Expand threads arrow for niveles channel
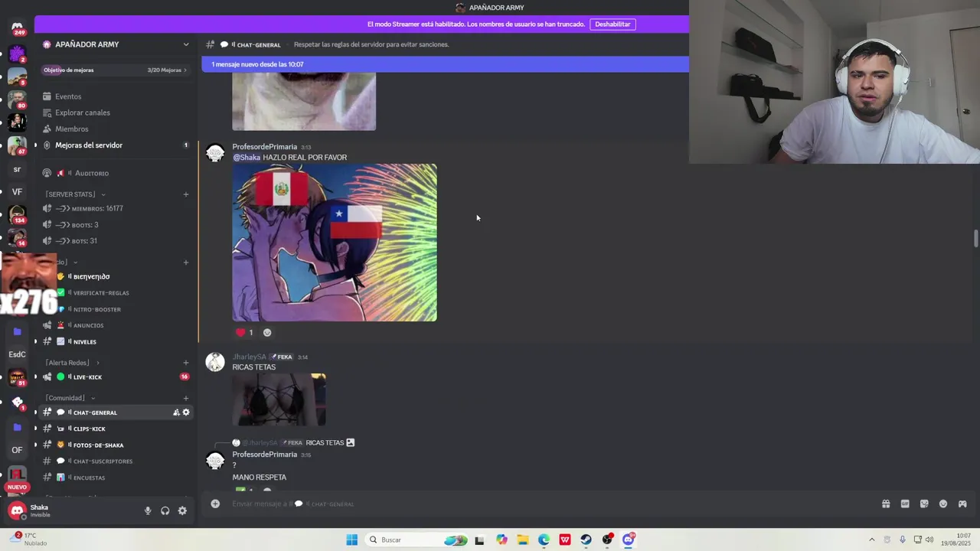The height and width of the screenshot is (551, 980). click(34, 341)
